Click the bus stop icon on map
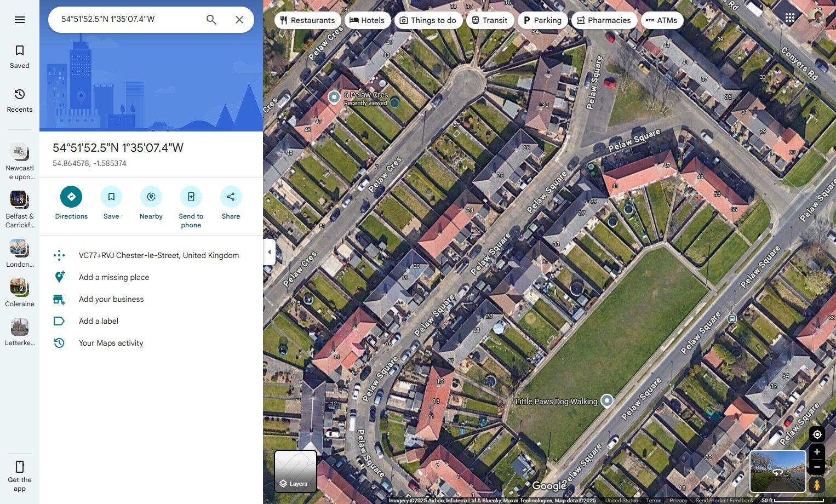This screenshot has width=836, height=504. coord(732,318)
